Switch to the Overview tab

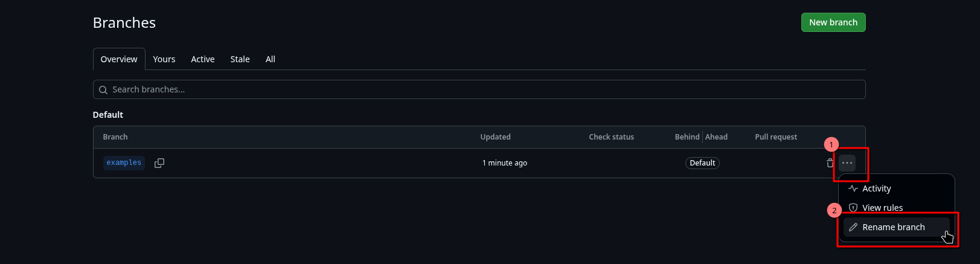pos(119,59)
